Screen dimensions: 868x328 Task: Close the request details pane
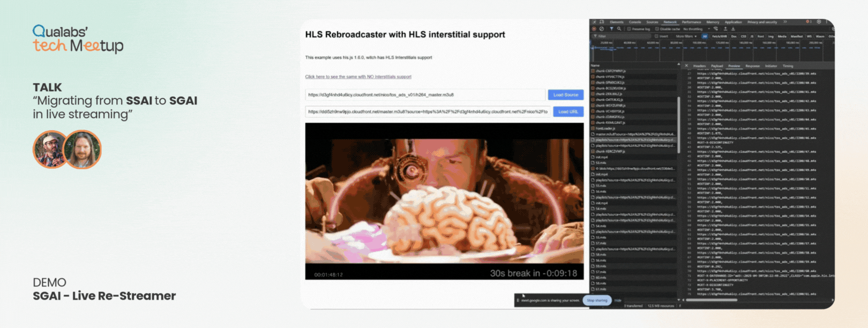coord(686,66)
